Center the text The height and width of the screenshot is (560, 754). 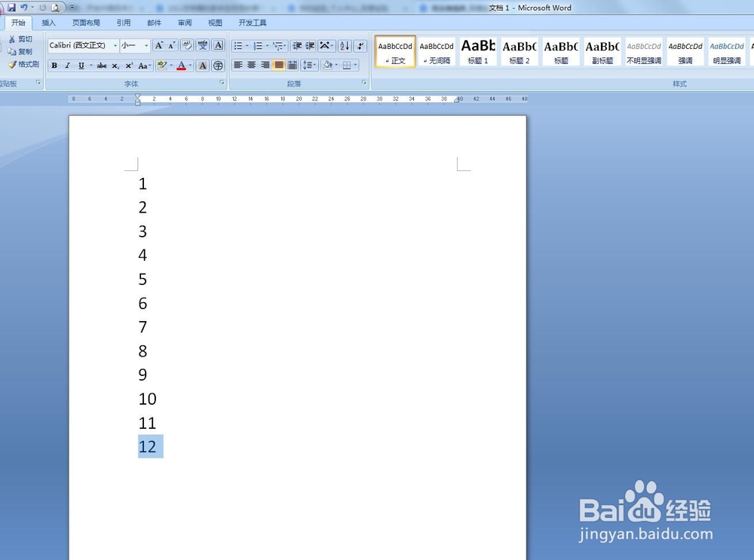click(x=252, y=65)
